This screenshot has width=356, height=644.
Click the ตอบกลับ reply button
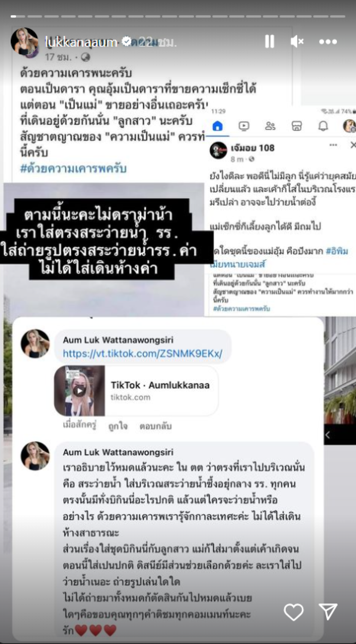tap(155, 426)
